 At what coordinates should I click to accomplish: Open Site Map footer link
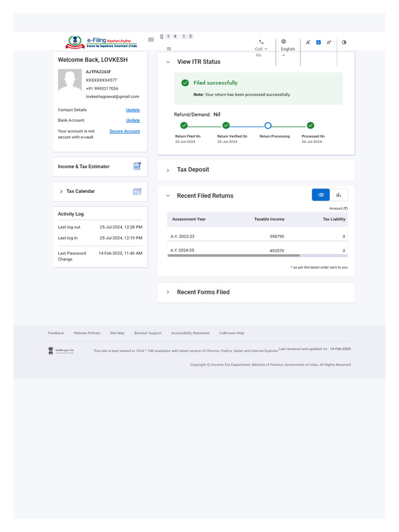[x=117, y=333]
